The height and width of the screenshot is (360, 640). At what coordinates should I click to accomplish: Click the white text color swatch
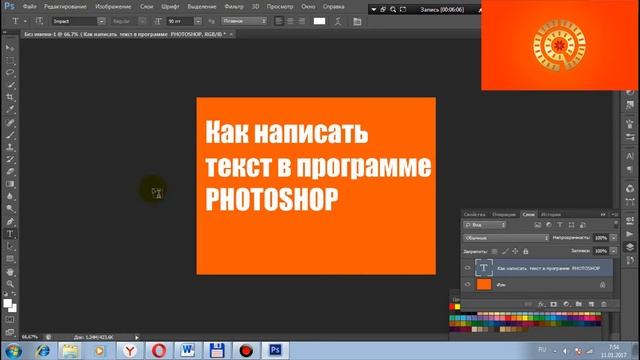[x=319, y=21]
